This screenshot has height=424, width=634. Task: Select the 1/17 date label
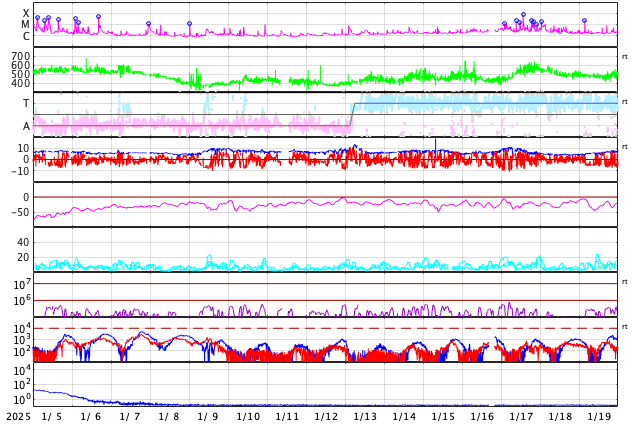coord(521,417)
